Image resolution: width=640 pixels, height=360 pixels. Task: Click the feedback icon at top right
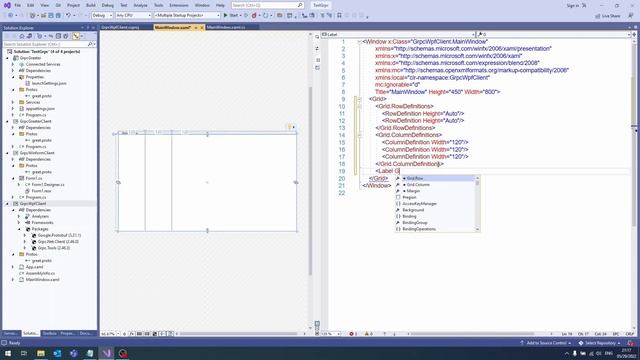coord(631,16)
